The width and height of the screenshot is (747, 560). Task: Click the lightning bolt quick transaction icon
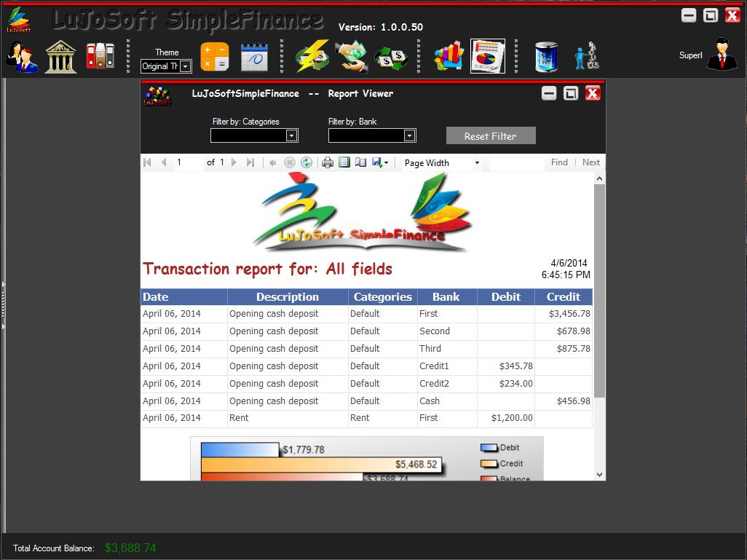coord(313,56)
